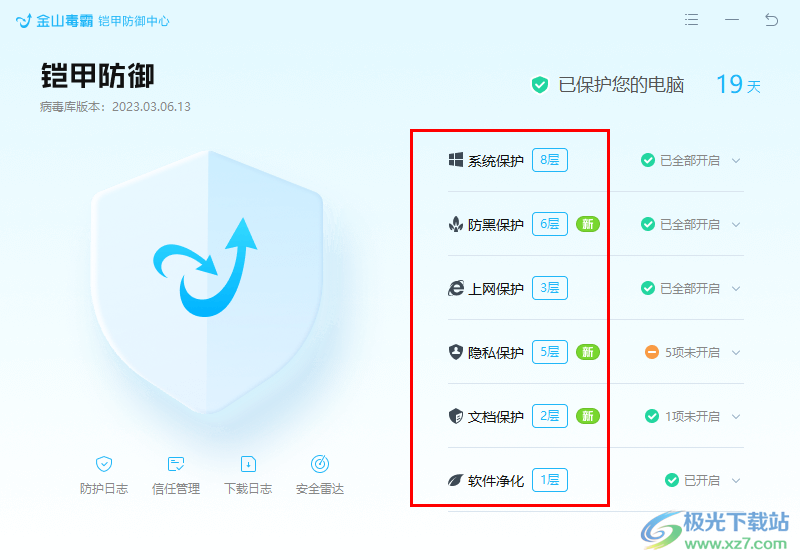The height and width of the screenshot is (560, 800).
Task: Click the 已全部开启 text for 上网保护
Action: (690, 289)
